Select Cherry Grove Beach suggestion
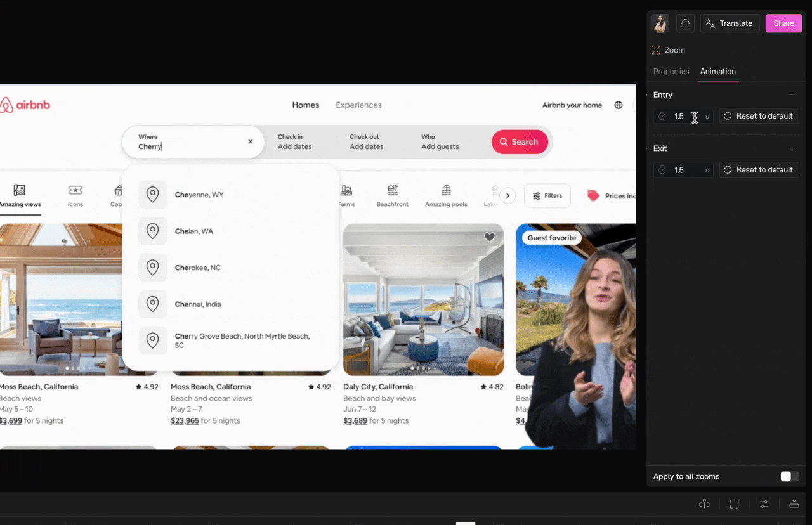This screenshot has height=525, width=812. tap(231, 341)
